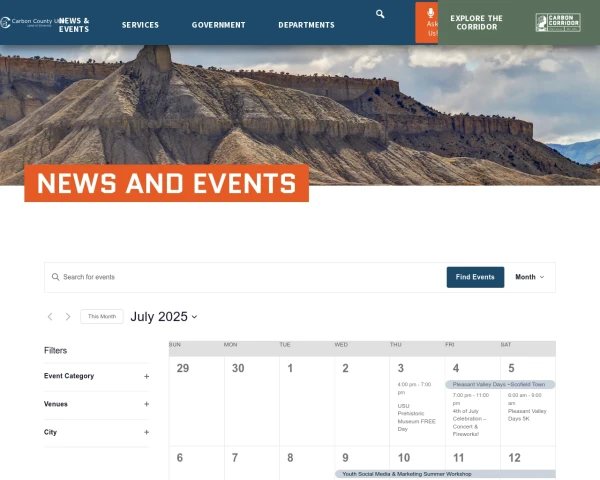Screen dimensions: 600x480
Task: Open the Government menu
Action: [218, 25]
